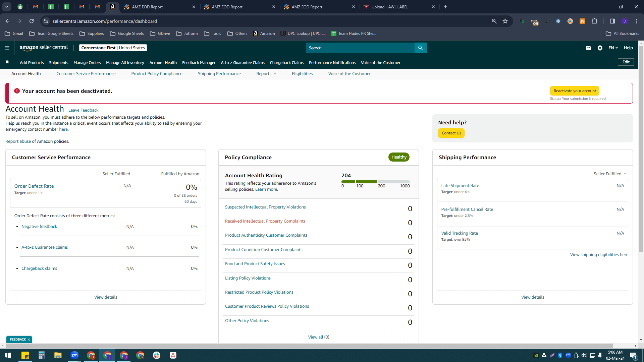The width and height of the screenshot is (644, 362).
Task: Open the settings gear icon
Action: 600,48
